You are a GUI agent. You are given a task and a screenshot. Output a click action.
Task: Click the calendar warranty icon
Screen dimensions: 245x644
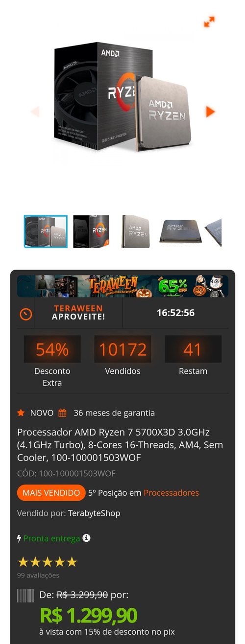(62, 413)
